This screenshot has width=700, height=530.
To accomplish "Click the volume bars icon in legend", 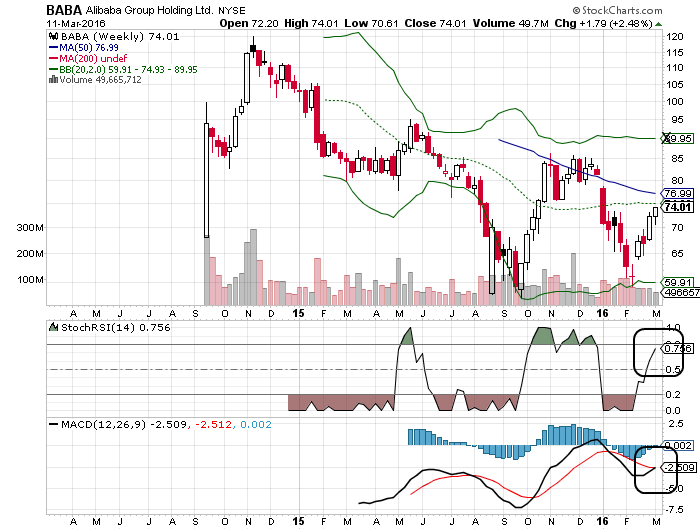I will 54,79.
